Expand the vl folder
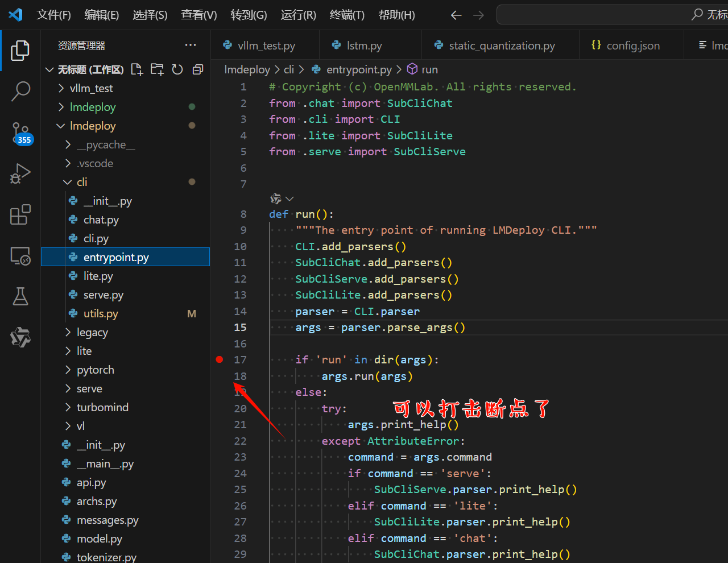728x563 pixels. [x=68, y=426]
